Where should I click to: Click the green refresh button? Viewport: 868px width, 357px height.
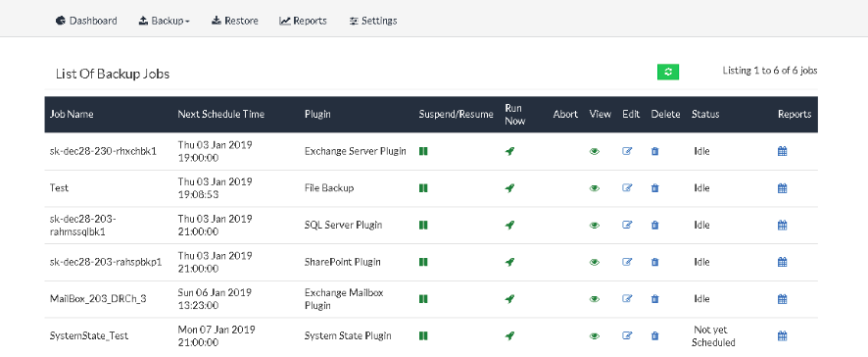click(x=668, y=72)
